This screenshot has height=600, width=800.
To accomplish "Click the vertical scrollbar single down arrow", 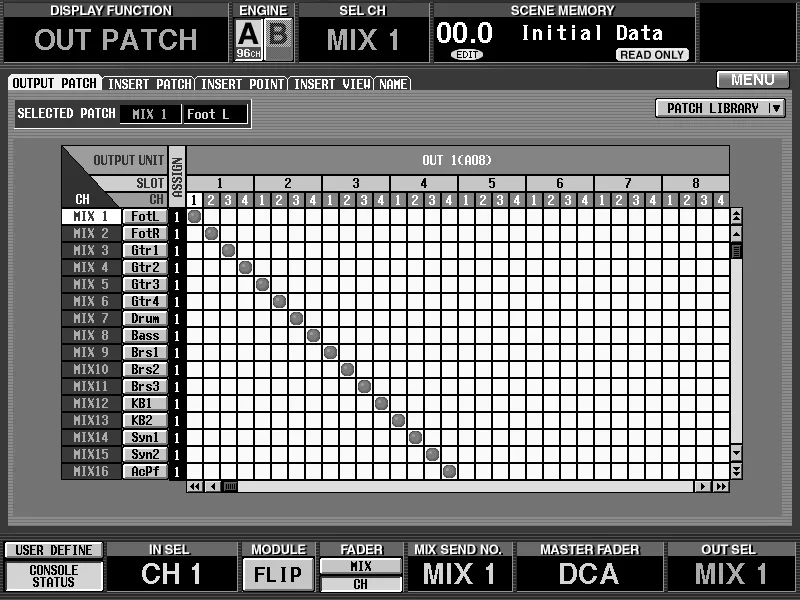I will point(736,453).
